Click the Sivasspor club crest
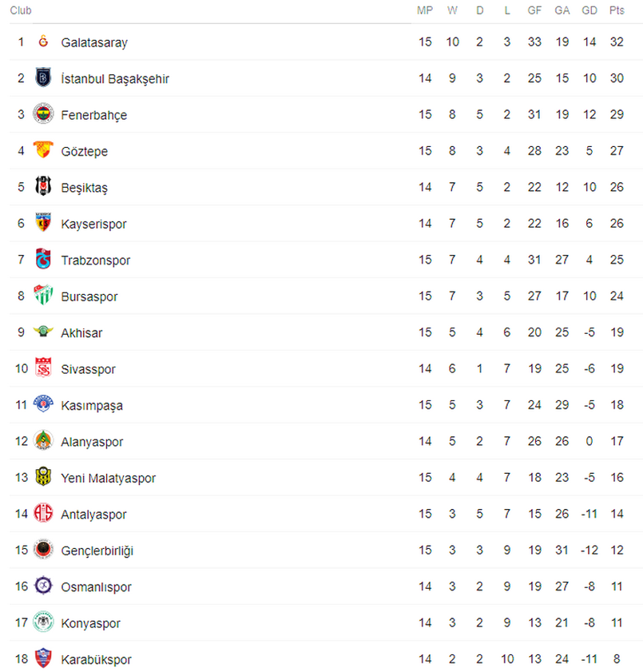Image resolution: width=643 pixels, height=672 pixels. (43, 368)
